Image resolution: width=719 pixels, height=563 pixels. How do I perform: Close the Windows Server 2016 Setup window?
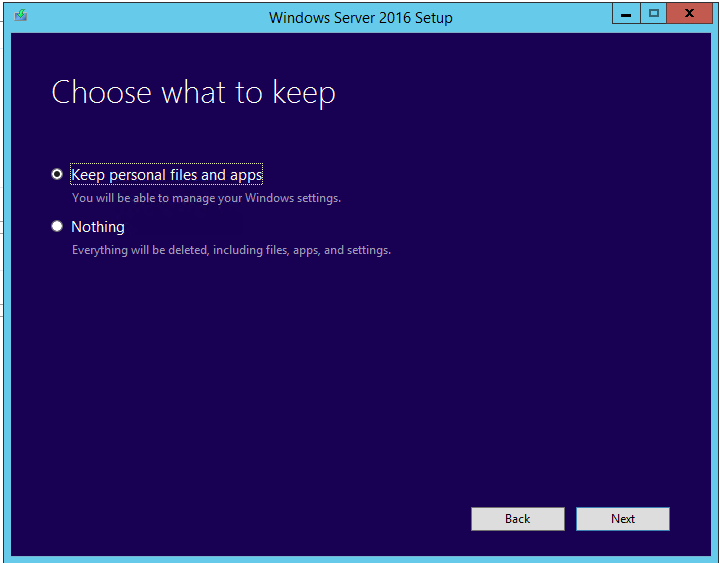coord(689,14)
